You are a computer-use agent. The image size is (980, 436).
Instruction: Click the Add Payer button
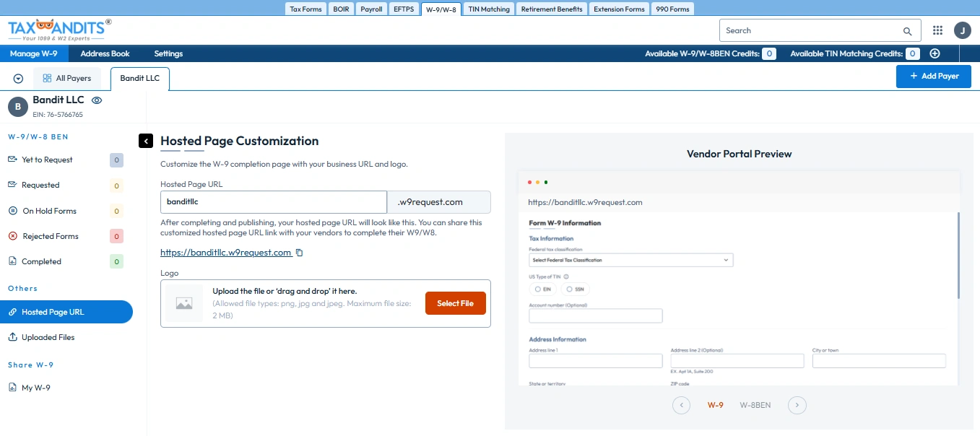click(x=933, y=76)
